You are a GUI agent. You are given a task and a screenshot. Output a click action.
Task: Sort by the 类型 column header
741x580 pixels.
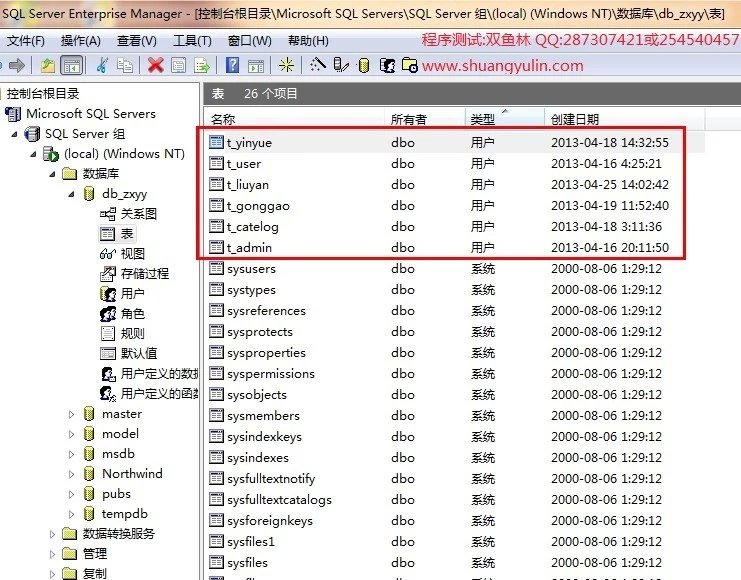click(x=504, y=119)
